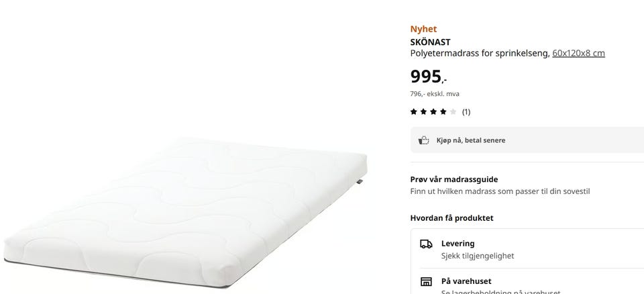Click the 995,- price
644x294 pixels.
pyautogui.click(x=429, y=77)
